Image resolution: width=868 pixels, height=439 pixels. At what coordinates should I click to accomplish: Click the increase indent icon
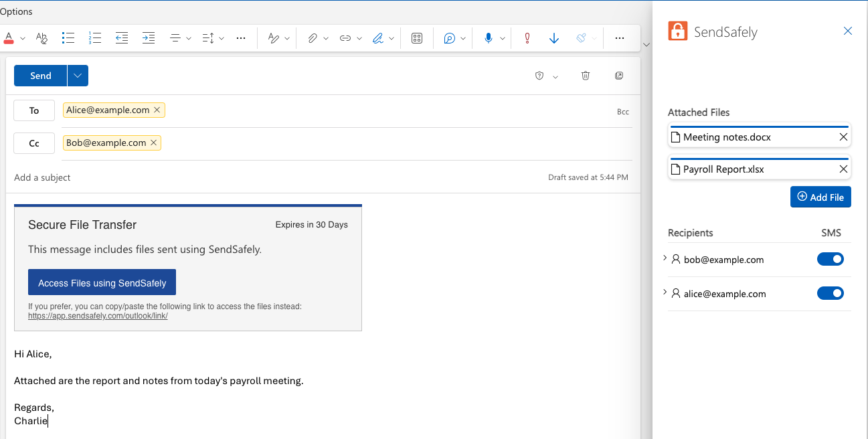coord(148,38)
